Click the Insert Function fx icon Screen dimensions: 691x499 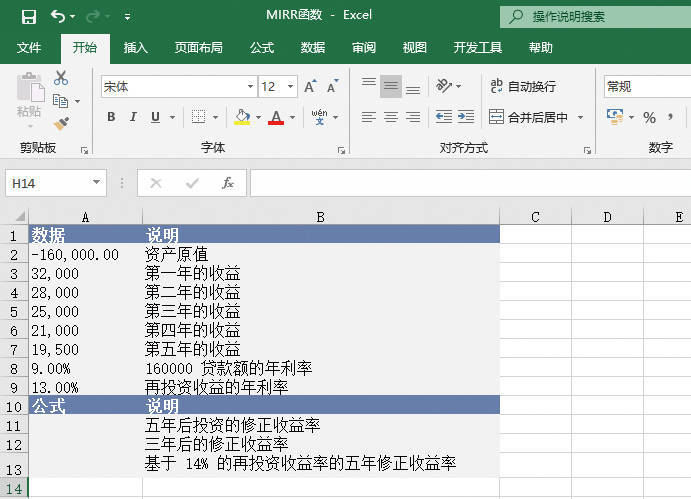pos(228,183)
